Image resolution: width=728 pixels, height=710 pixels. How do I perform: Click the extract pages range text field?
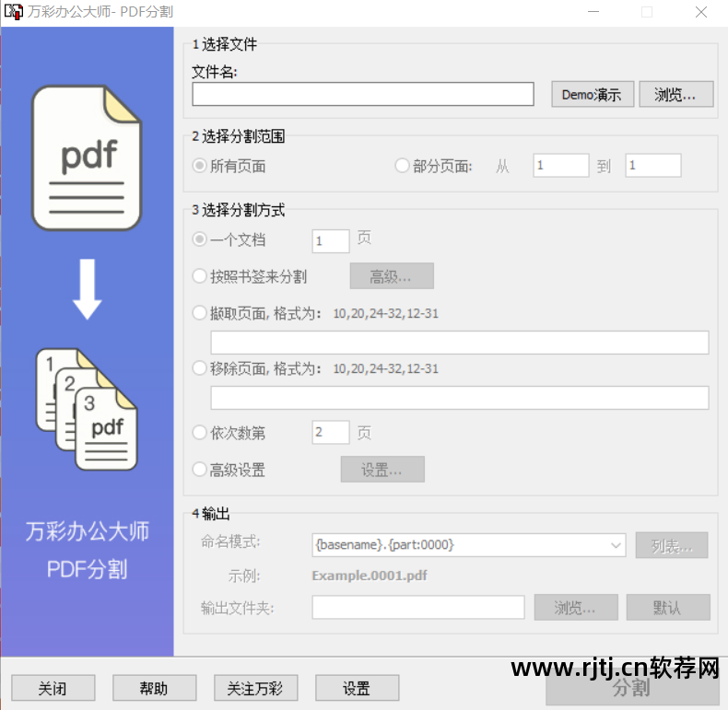coord(460,343)
